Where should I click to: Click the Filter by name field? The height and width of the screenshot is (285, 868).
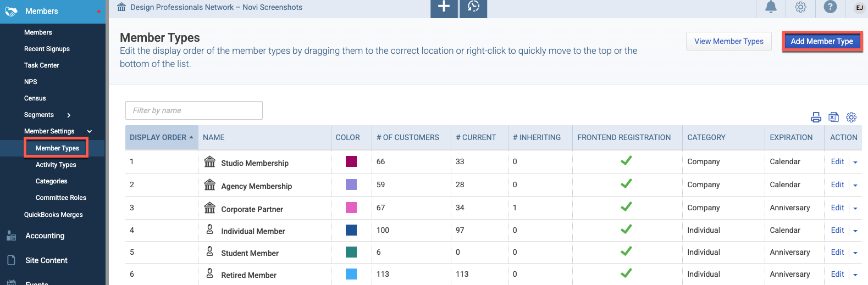click(x=194, y=110)
